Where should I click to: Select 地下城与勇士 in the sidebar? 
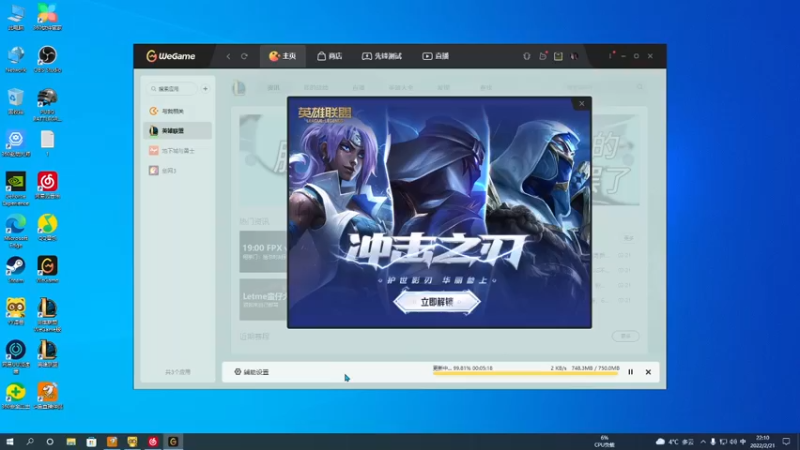pos(178,151)
